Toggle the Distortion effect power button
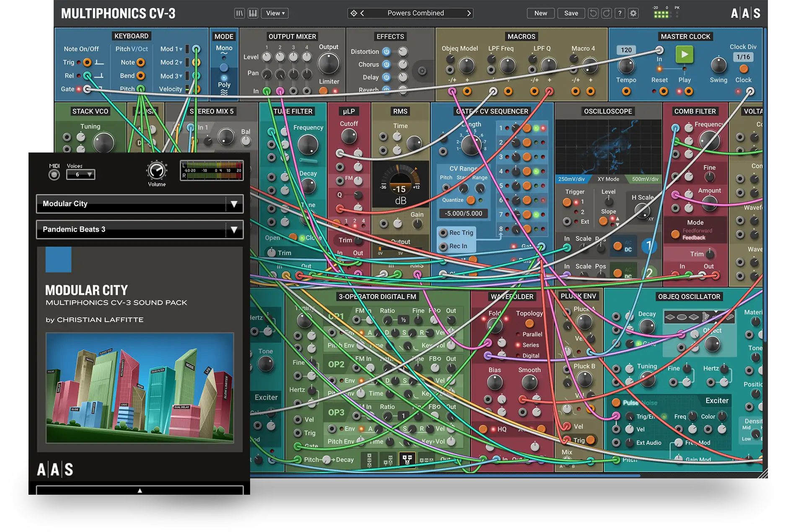 click(x=386, y=52)
